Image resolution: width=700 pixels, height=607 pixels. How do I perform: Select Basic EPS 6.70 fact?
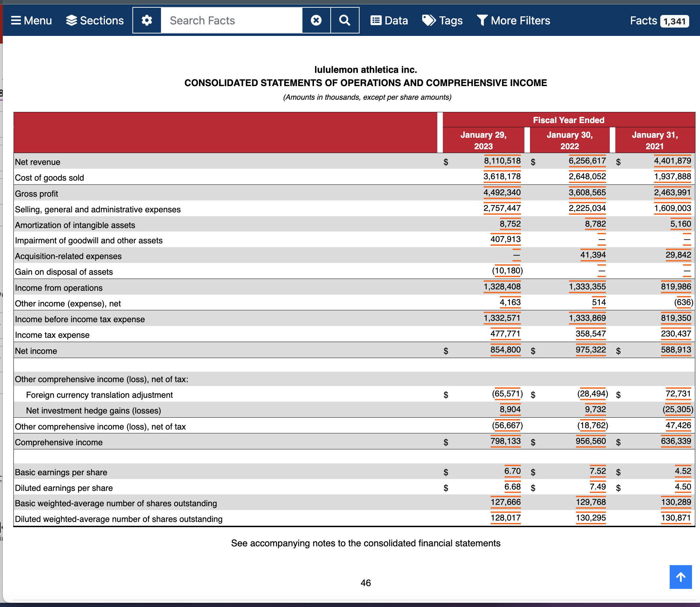coord(513,471)
